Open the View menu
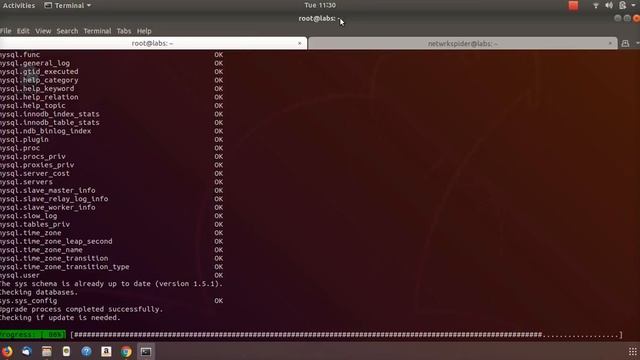Viewport: 640px width, 360px height. point(43,31)
